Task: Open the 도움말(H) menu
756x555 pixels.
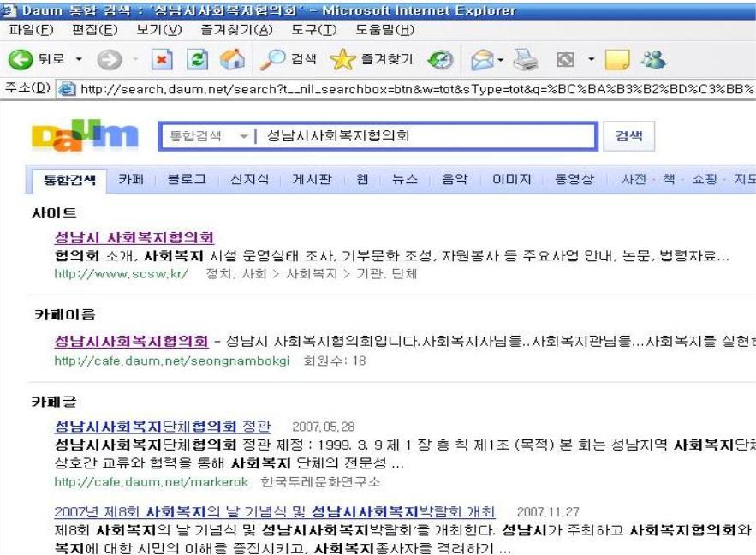Action: point(384,30)
